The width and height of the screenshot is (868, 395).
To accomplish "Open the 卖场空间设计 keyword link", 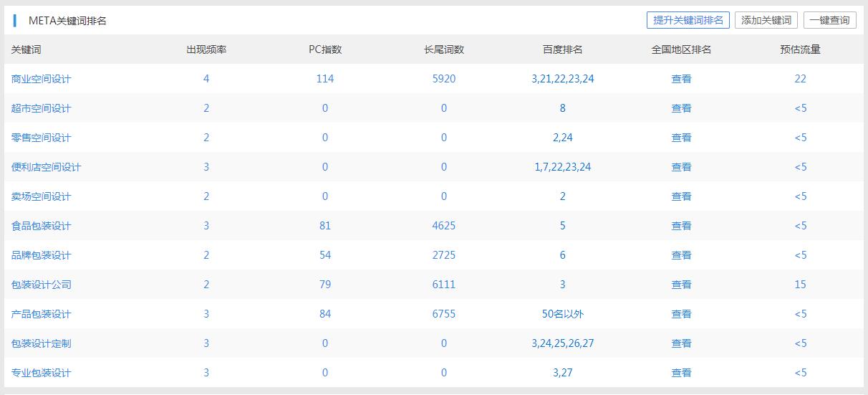I will (x=42, y=196).
